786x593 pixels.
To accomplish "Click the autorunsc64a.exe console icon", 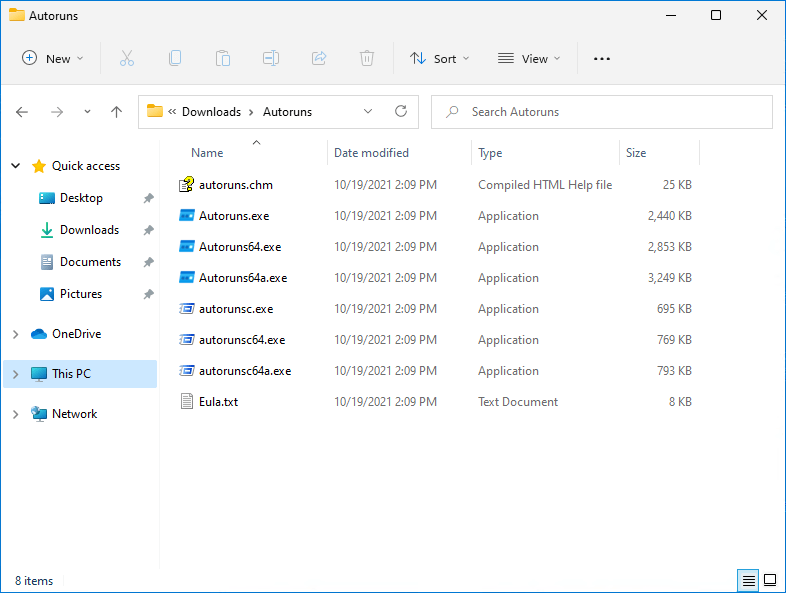I will [186, 371].
